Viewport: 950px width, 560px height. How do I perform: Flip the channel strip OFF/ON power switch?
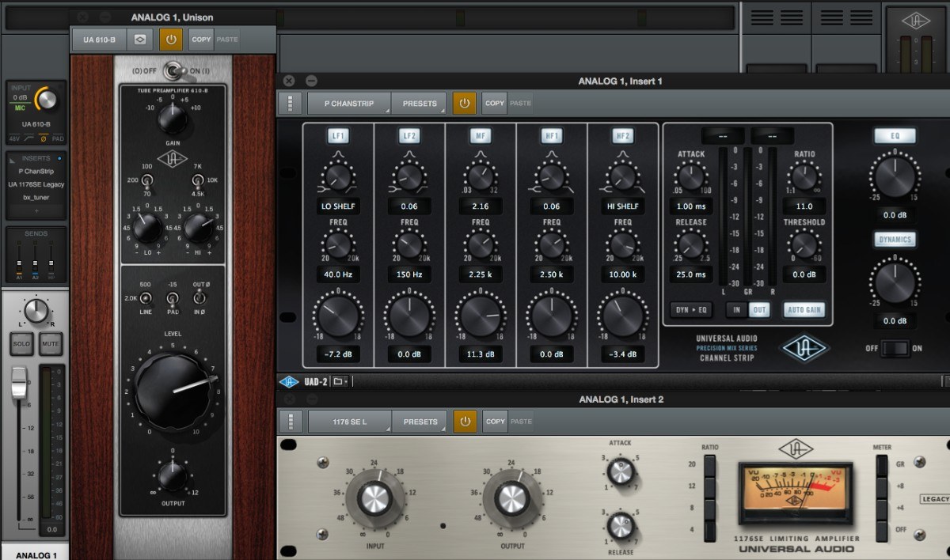(x=895, y=348)
